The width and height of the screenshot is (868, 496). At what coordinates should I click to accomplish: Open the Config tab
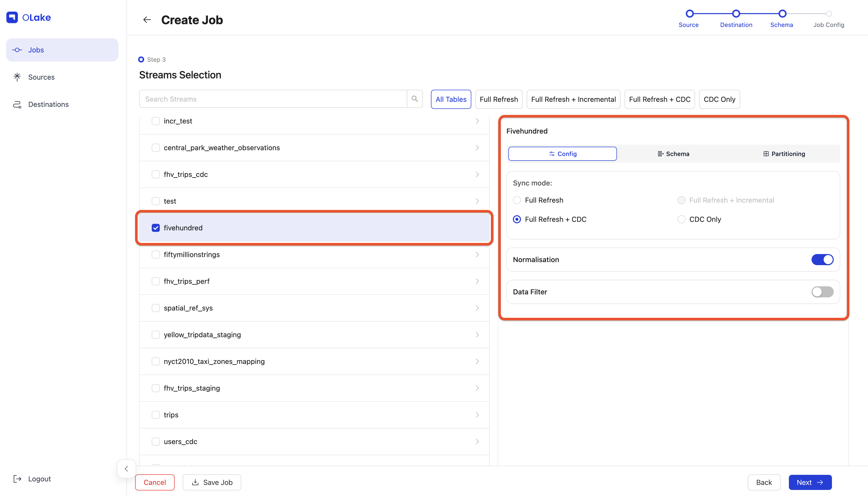563,154
